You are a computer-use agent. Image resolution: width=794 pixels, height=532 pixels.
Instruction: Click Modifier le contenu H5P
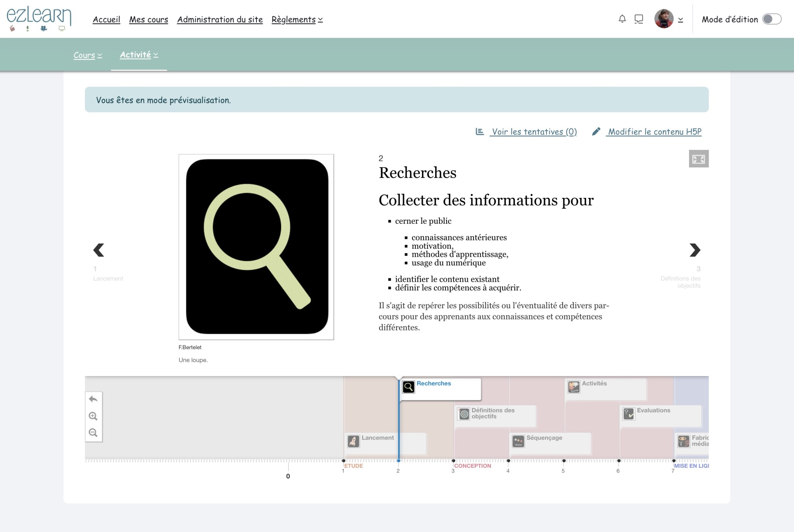(654, 132)
